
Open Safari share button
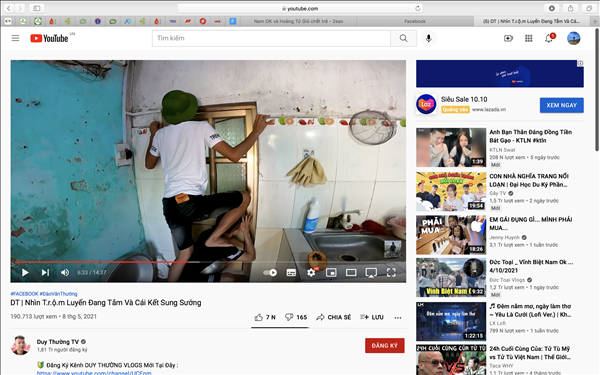[570, 8]
